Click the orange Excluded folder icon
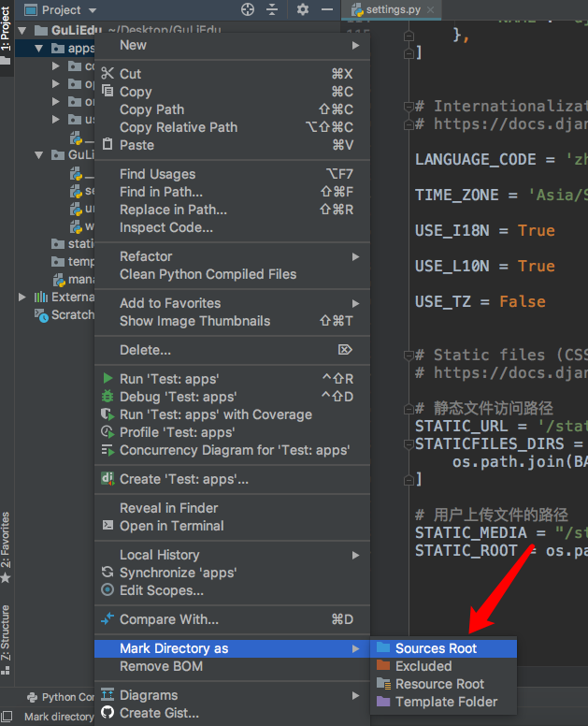Image resolution: width=588 pixels, height=726 pixels. coord(383,665)
